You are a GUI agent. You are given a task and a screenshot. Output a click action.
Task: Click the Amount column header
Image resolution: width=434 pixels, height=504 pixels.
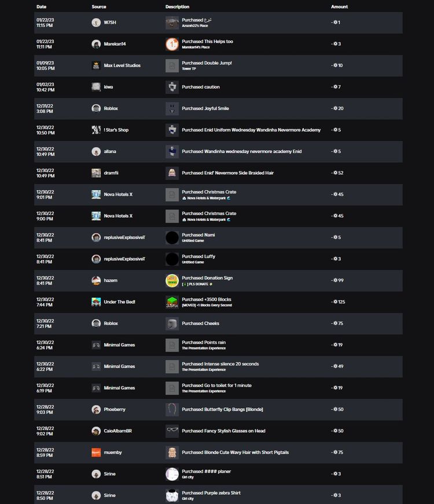click(339, 7)
